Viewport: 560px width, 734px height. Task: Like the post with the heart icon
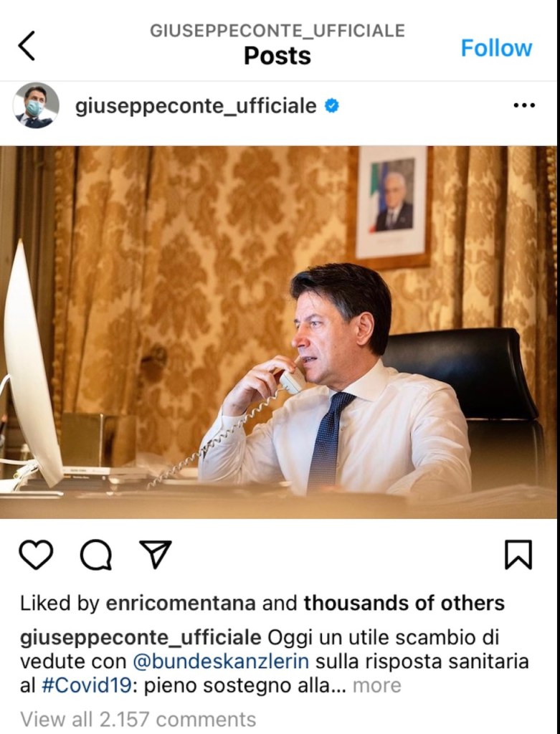(x=36, y=555)
